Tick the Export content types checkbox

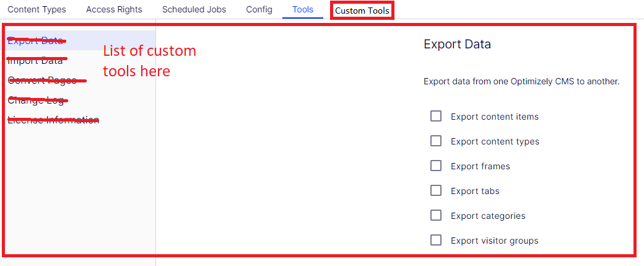tap(436, 141)
